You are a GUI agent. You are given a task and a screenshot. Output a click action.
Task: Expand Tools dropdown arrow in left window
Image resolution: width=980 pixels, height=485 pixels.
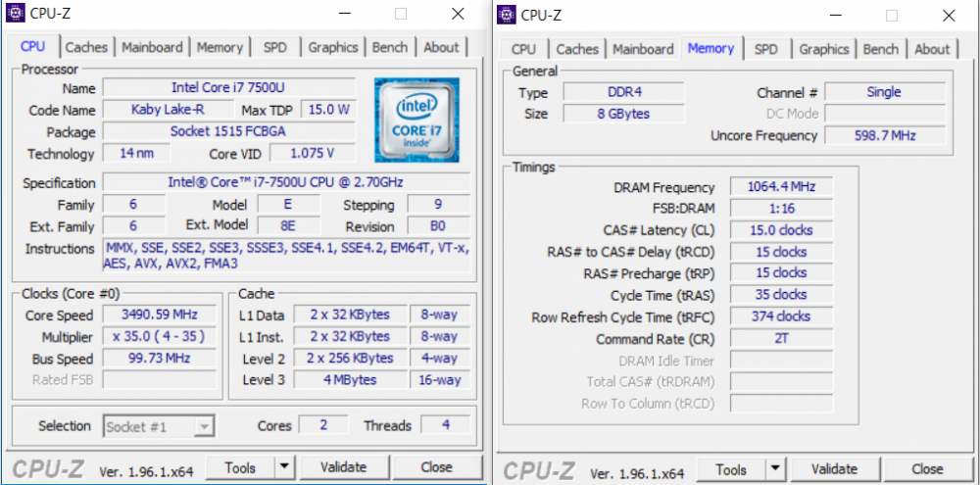284,467
